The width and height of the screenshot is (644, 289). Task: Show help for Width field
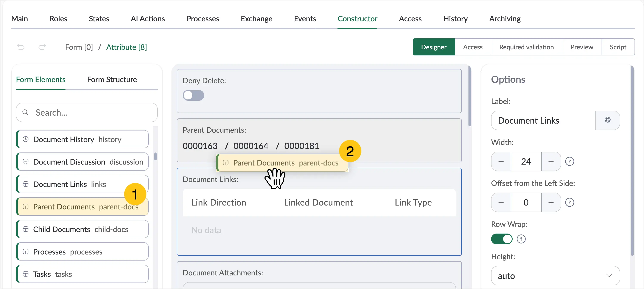569,161
